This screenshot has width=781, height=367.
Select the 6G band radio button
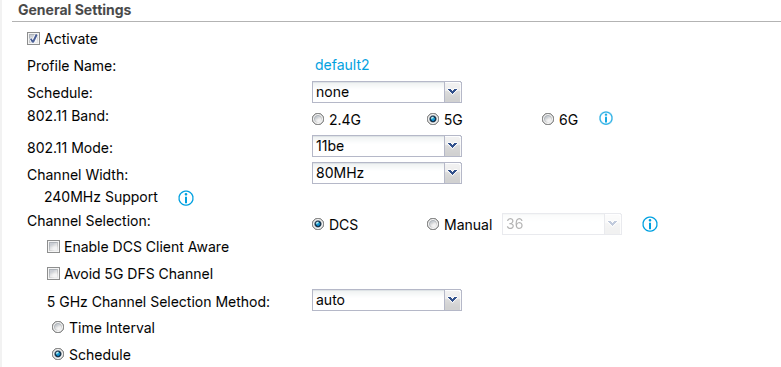pos(548,120)
